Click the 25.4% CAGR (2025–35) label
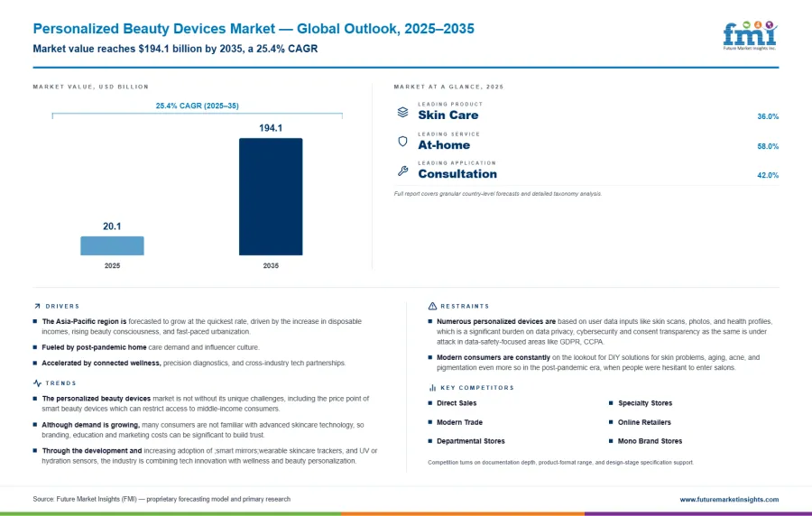 tap(198, 106)
